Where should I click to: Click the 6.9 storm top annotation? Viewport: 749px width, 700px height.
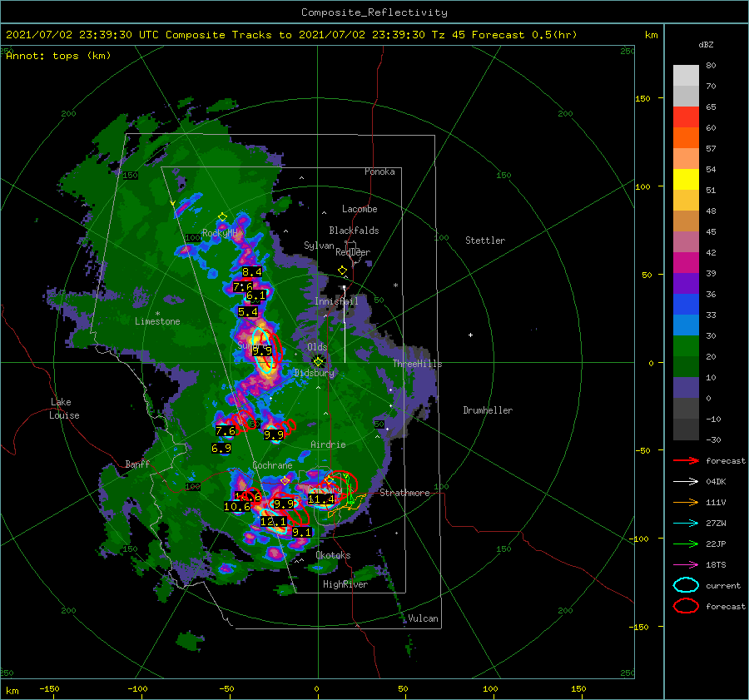221,448
